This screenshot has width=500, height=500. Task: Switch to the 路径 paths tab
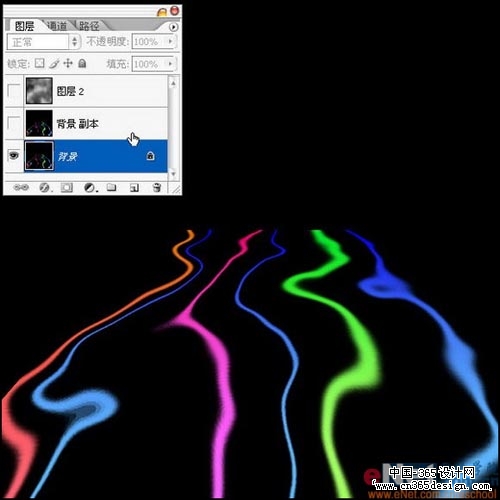89,26
